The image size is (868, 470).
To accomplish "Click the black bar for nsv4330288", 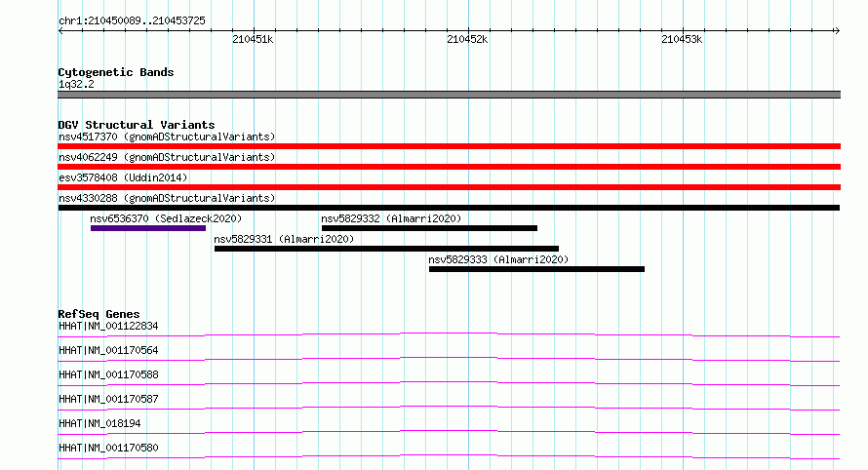I will [x=449, y=208].
